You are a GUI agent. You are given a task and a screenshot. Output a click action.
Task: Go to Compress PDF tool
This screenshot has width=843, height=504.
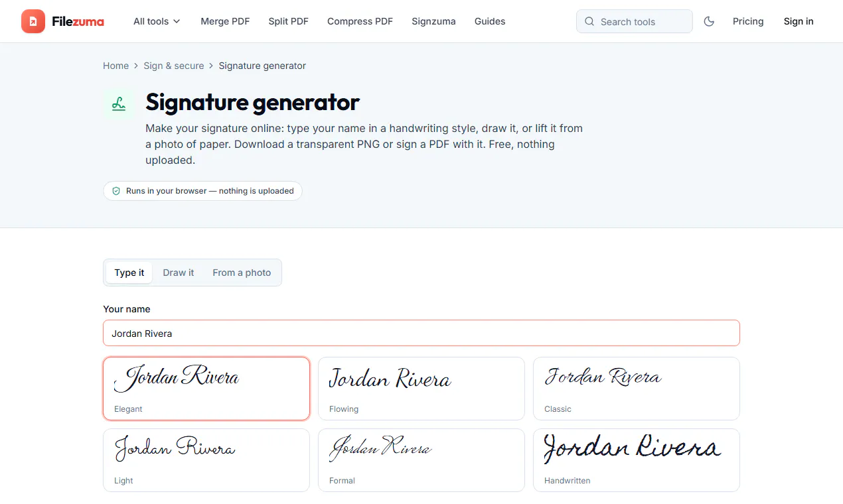[360, 21]
